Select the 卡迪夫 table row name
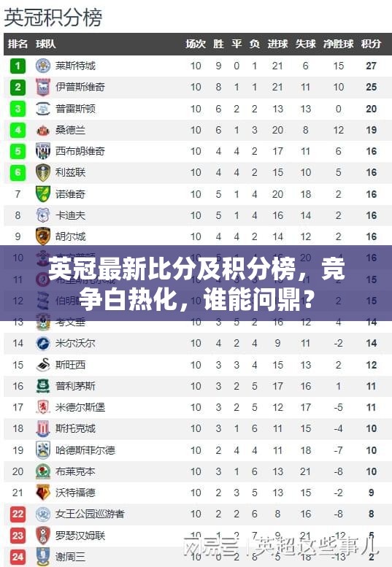The width and height of the screenshot is (392, 567). pos(70,215)
